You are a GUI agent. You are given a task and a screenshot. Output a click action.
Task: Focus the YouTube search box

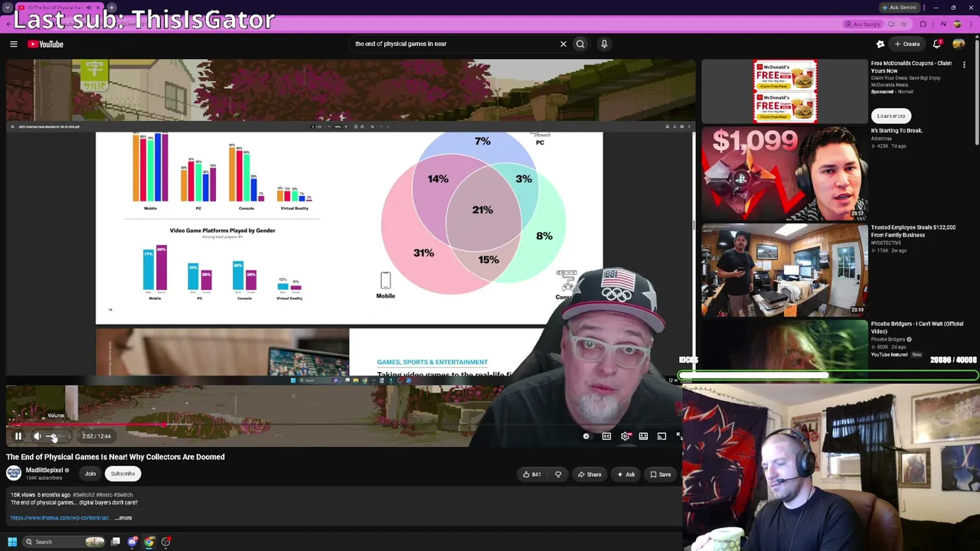click(x=455, y=44)
